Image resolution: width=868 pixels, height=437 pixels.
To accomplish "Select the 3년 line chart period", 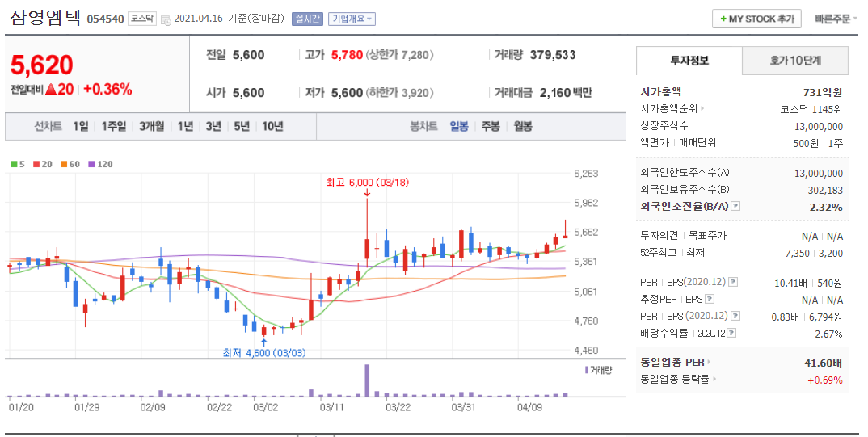I will click(213, 127).
